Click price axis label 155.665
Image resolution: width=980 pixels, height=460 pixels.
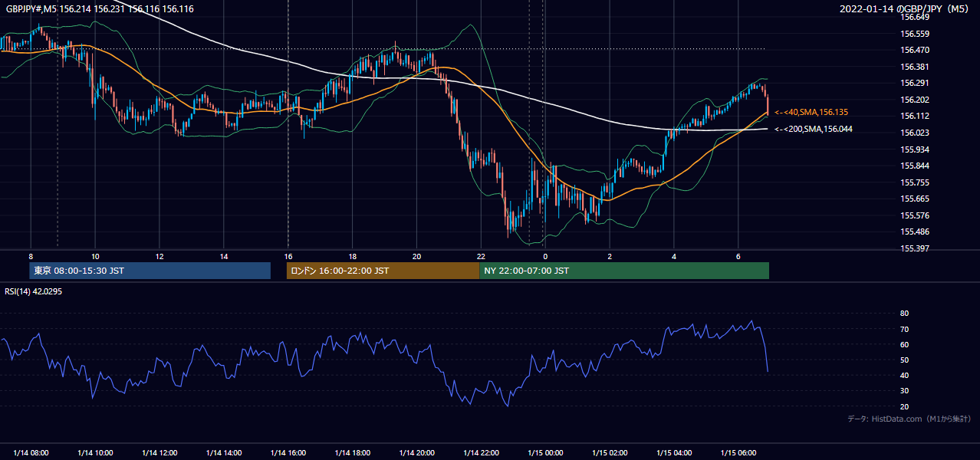915,199
